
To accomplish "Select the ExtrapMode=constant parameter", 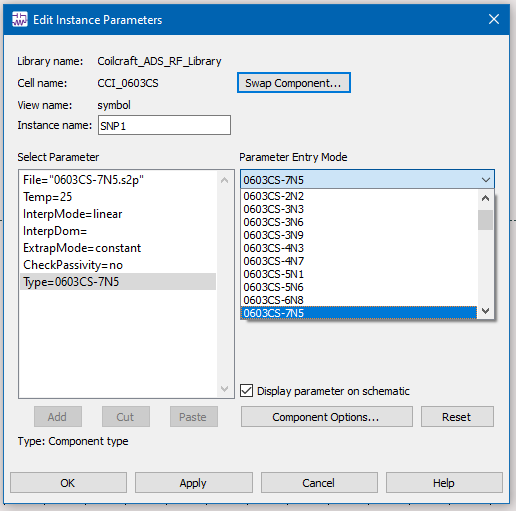I will coord(118,248).
